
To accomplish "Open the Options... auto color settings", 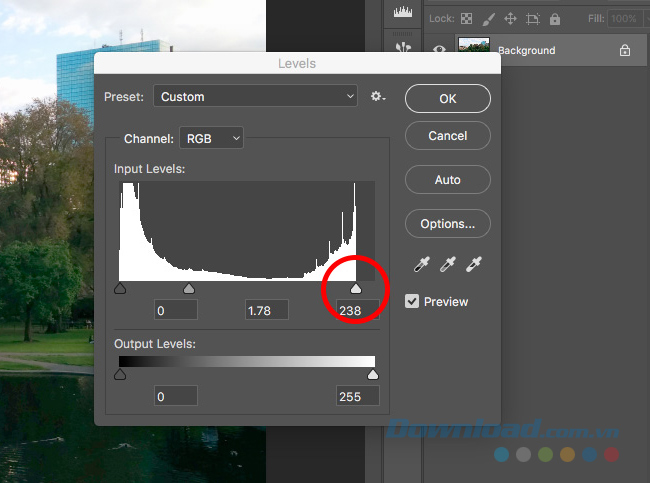I will 448,223.
